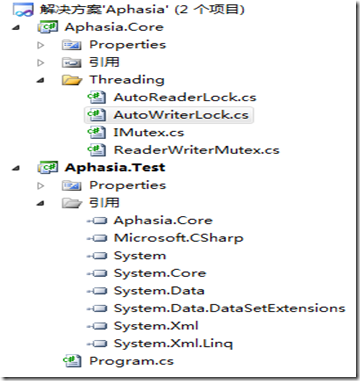Click the System.Data.DataSetExtensions reference icon
This screenshot has width=360, height=381.
97,308
